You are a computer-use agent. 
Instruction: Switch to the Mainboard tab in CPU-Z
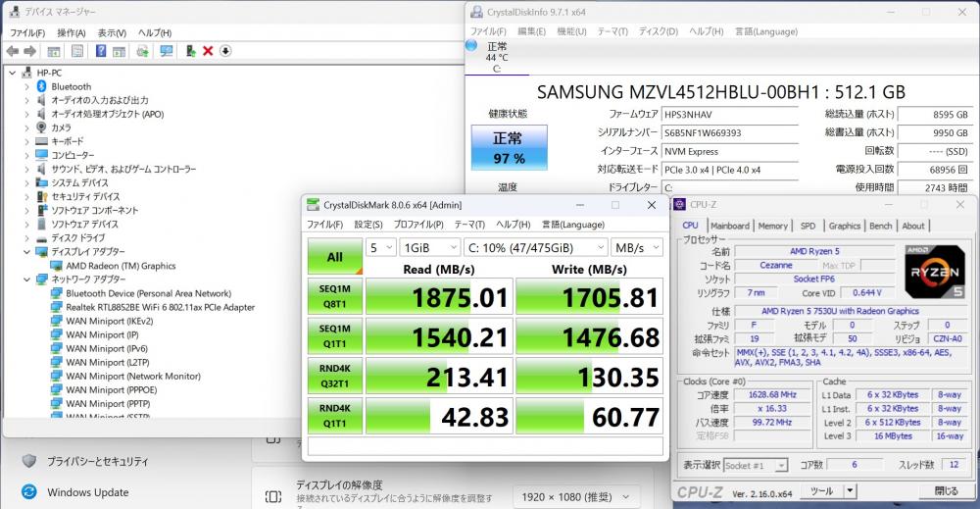730,226
